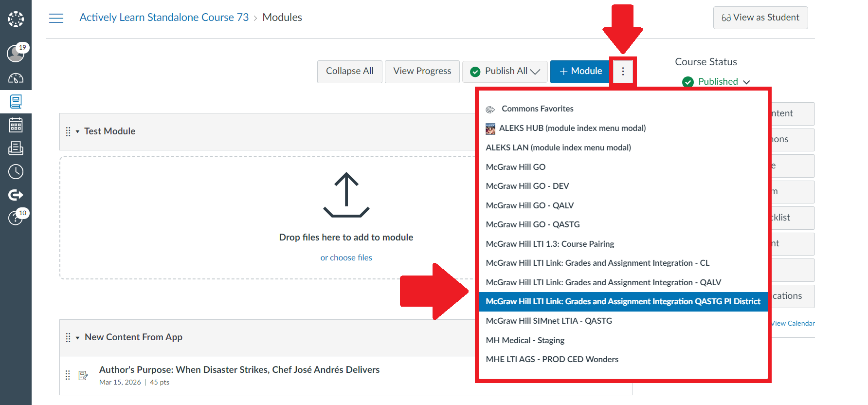Select Grades and Assignment Integration - QALV
This screenshot has height=405, width=868.
click(x=623, y=282)
